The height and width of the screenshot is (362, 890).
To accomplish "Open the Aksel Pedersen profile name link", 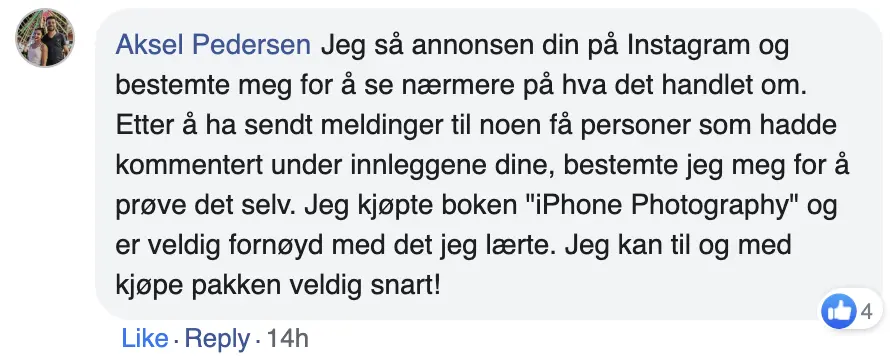I will pos(213,45).
